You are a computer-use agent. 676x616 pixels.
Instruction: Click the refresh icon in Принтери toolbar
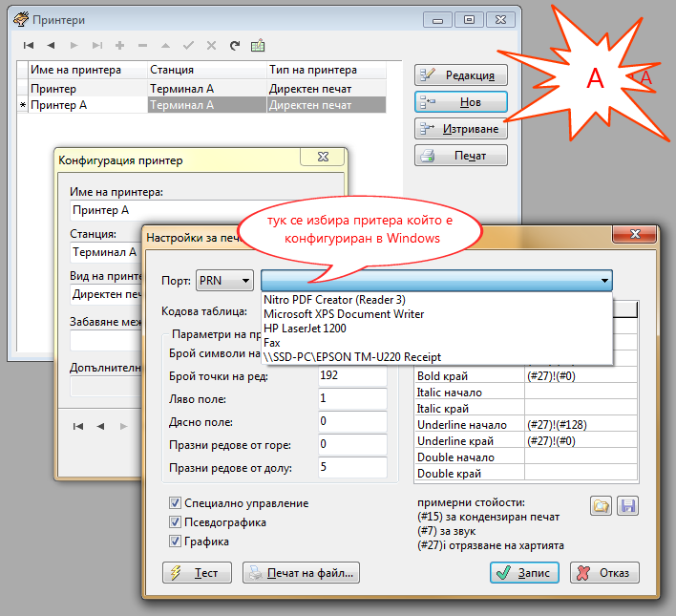tap(234, 45)
